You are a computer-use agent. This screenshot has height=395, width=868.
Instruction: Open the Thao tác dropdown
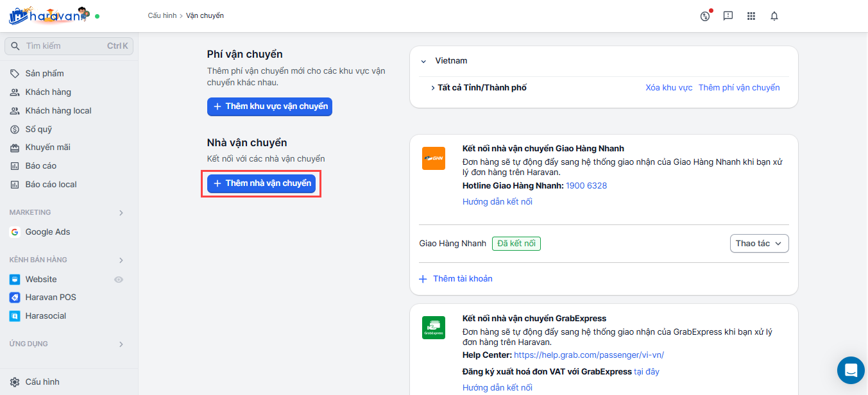tap(759, 244)
